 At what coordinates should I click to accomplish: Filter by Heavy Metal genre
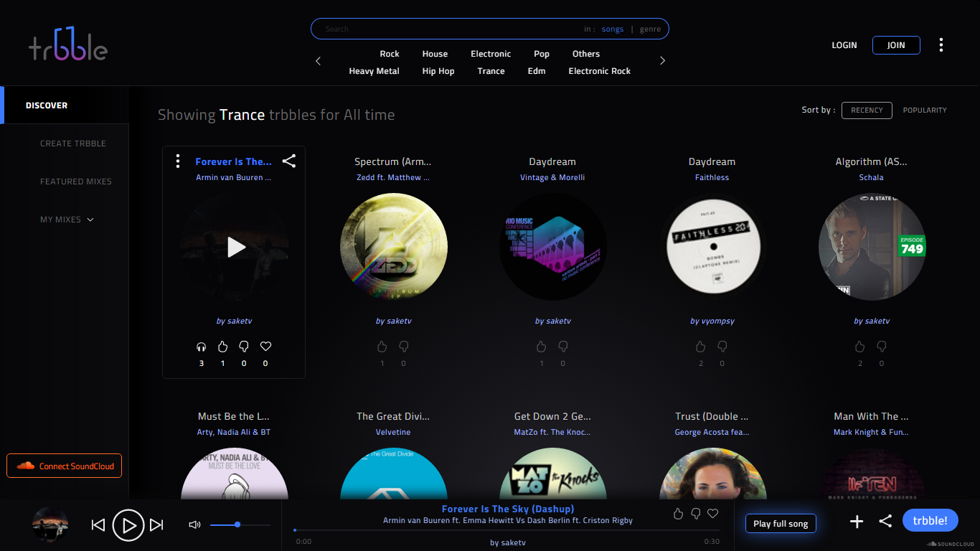[x=374, y=71]
